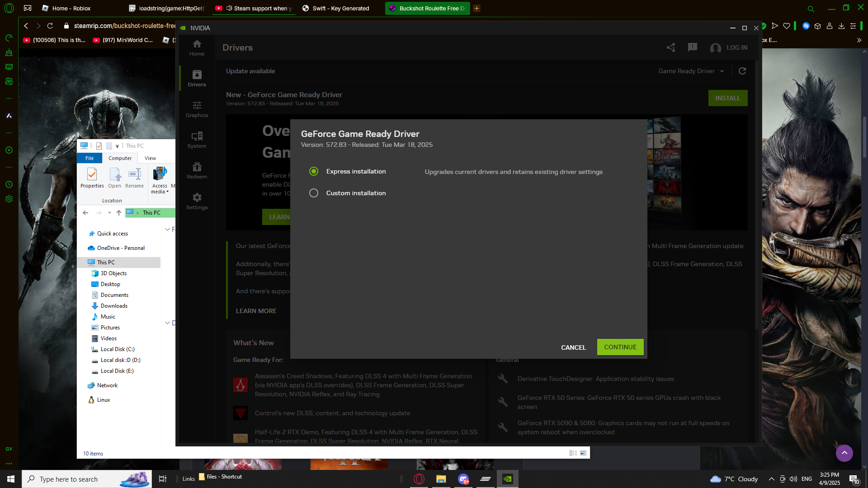This screenshot has height=488, width=868.
Task: Select Music in navigation pane
Action: (108, 317)
